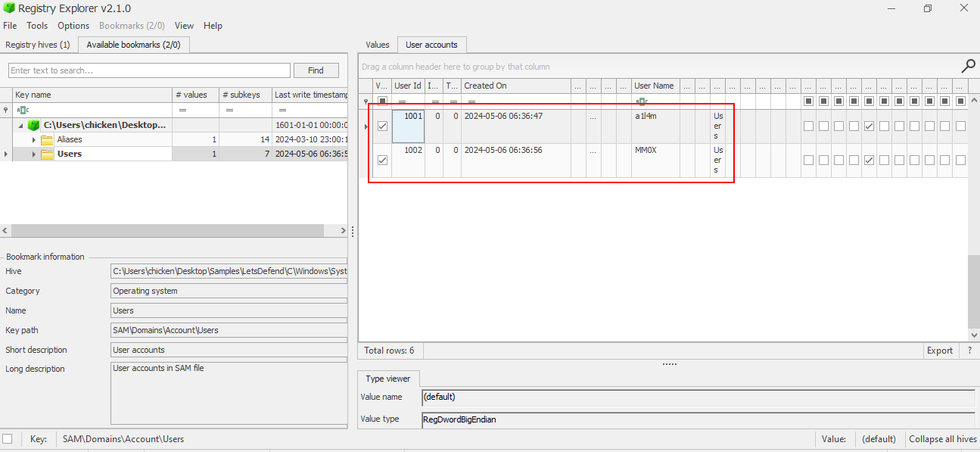
Task: Toggle the checkbox in the a1l4m row
Action: [382, 126]
